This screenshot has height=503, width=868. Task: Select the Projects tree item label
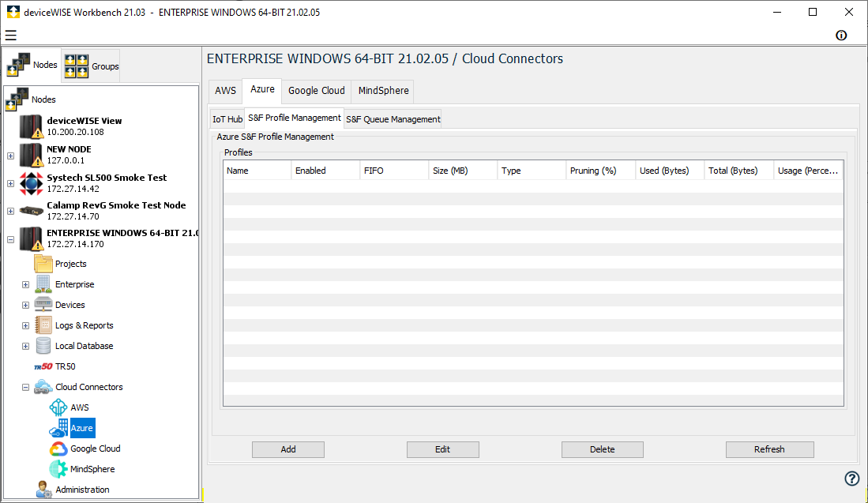(71, 264)
